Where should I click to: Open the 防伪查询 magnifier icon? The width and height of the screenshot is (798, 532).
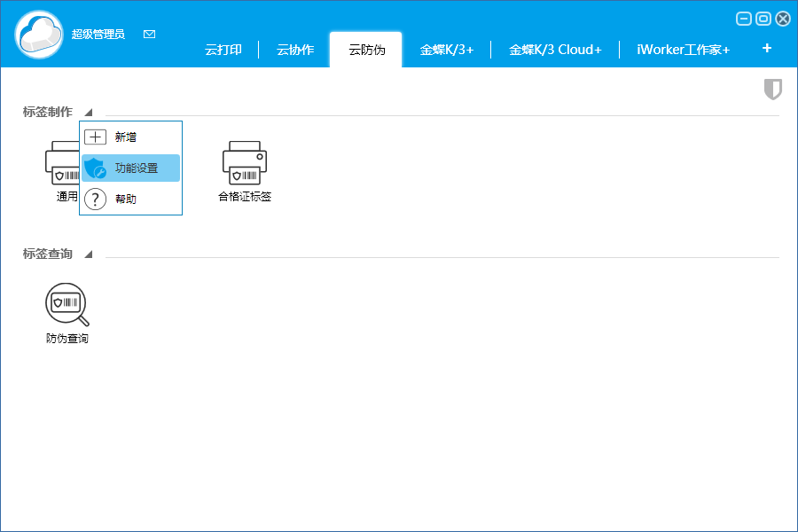click(67, 304)
